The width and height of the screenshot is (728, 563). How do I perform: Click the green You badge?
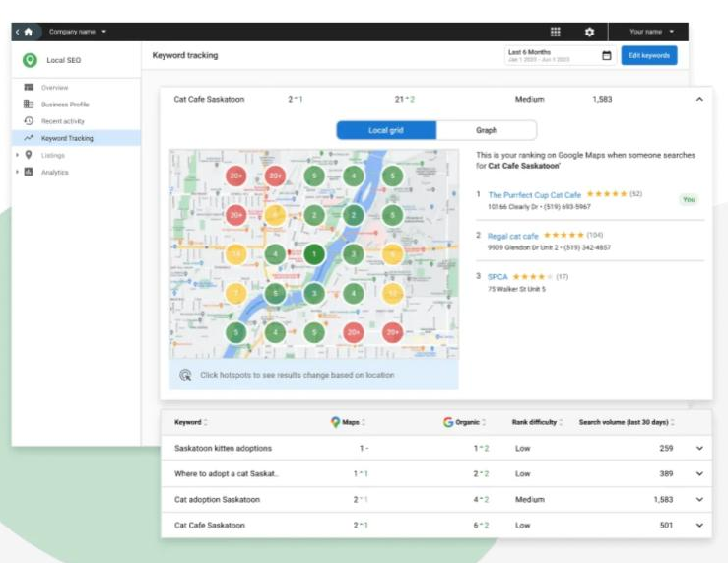point(689,199)
